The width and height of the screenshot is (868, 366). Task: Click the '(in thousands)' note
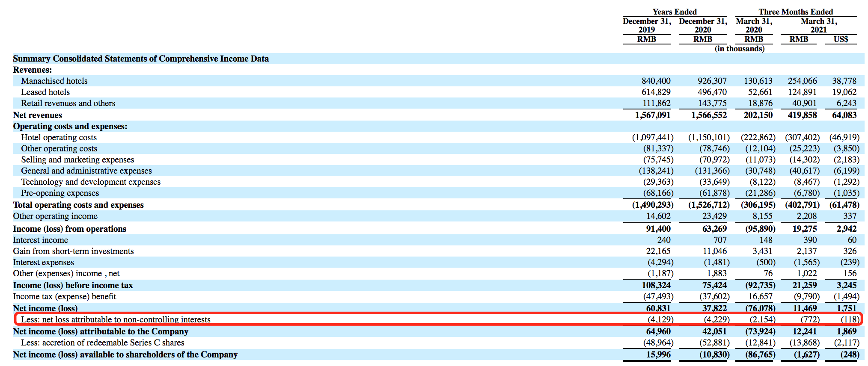740,49
